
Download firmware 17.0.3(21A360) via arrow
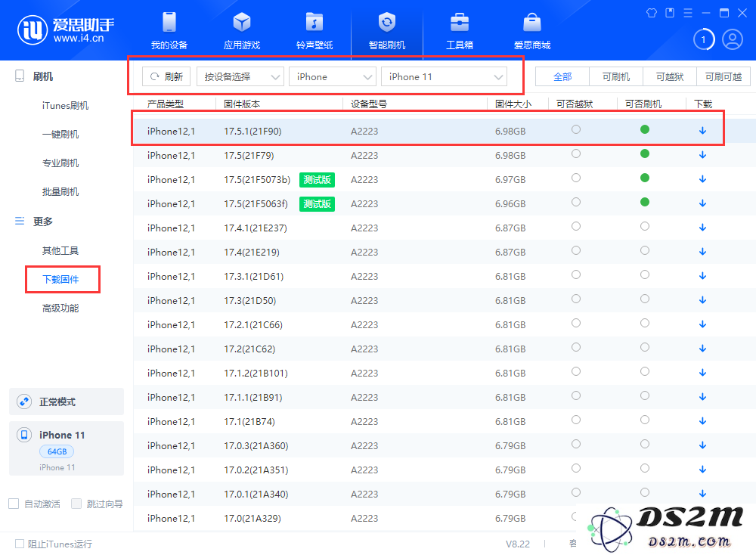point(702,445)
